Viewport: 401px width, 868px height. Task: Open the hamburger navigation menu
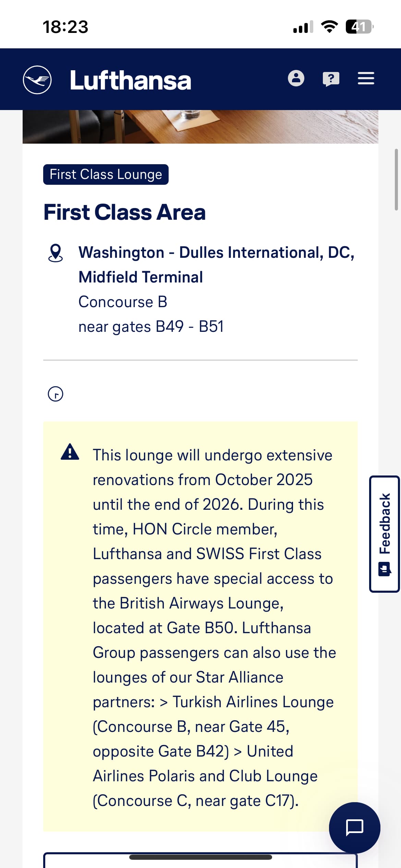pos(366,79)
